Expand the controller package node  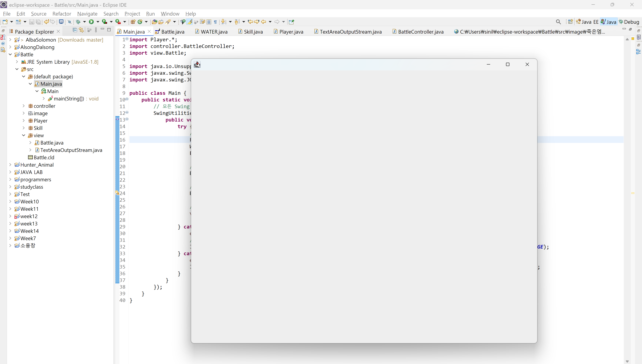(24, 106)
